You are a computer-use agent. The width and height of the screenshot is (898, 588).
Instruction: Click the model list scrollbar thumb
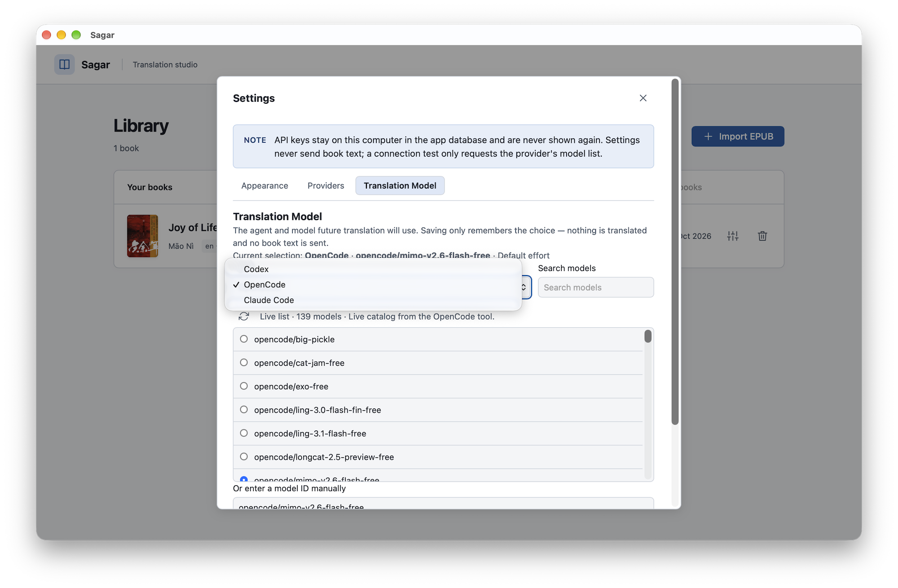pyautogui.click(x=648, y=336)
